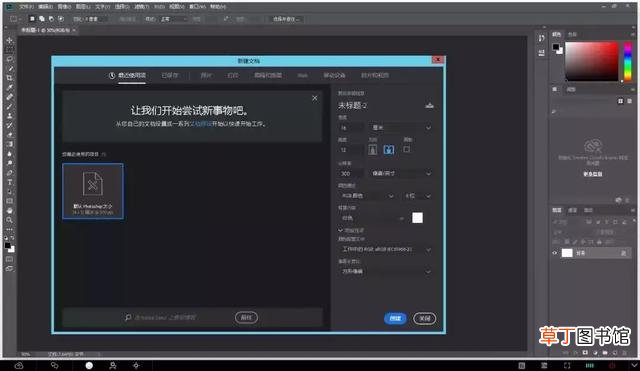Click the Subtract from Selection icon in options bar
Screen dimensions: 640x371
pos(51,19)
